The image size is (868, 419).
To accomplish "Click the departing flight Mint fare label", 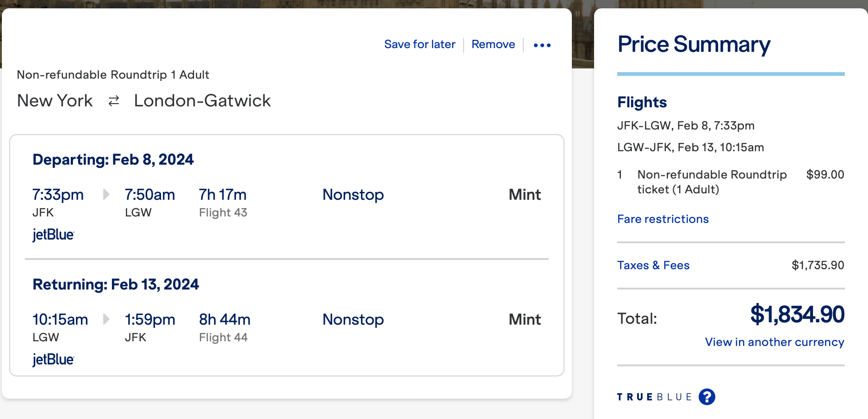I will point(525,195).
